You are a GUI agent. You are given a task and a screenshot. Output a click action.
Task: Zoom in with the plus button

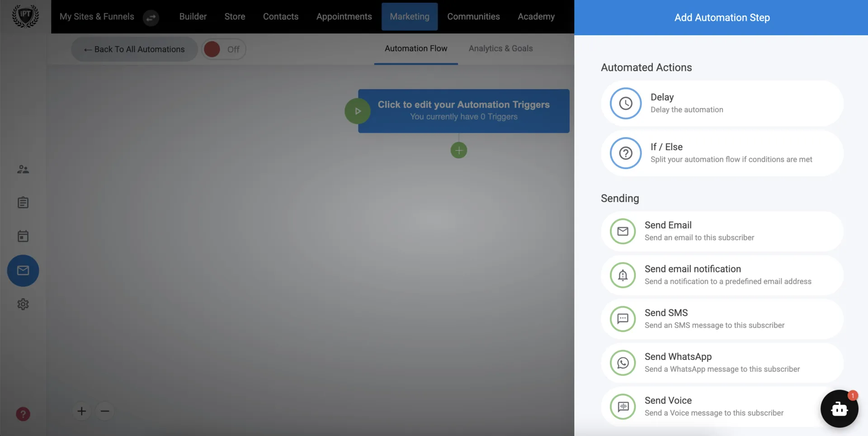(81, 411)
